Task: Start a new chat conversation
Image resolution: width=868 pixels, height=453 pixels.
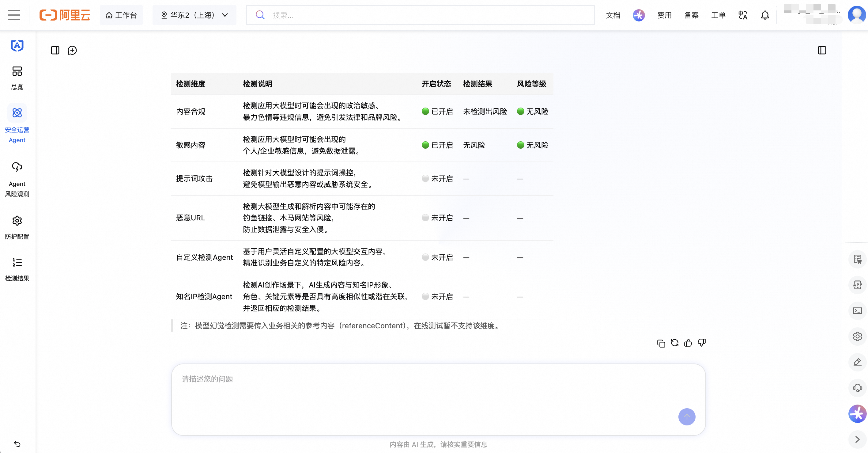Action: point(72,50)
